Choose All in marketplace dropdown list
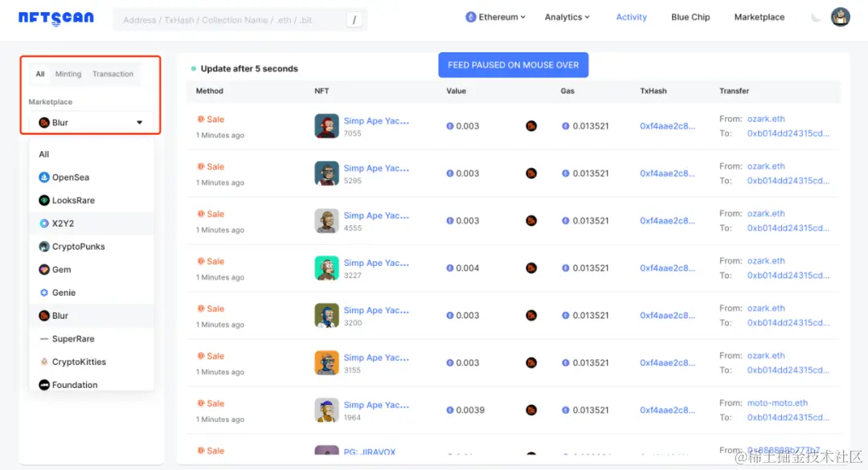 92,154
